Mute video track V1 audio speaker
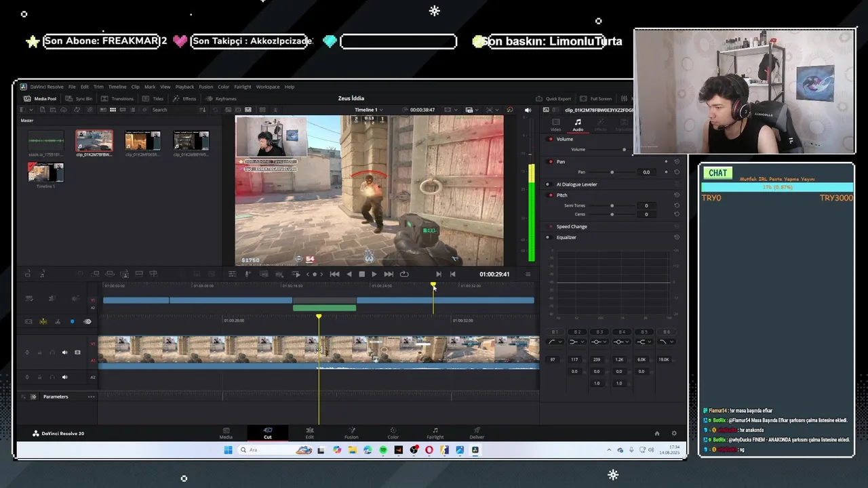Screen dimensions: 868x488 pos(64,352)
